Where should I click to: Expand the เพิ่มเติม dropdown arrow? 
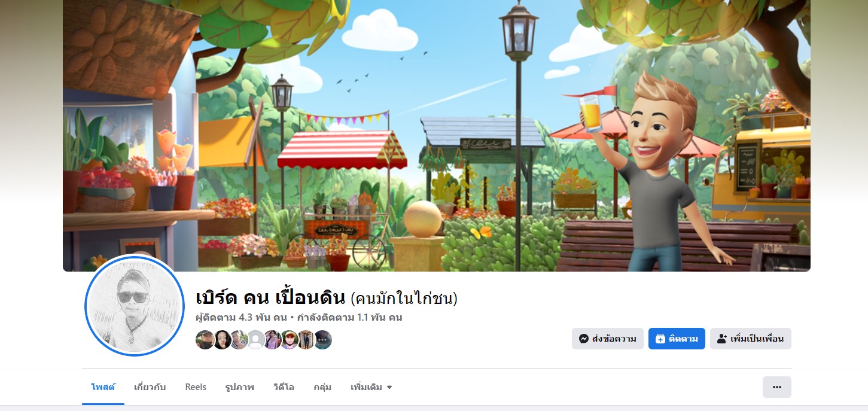pos(389,388)
